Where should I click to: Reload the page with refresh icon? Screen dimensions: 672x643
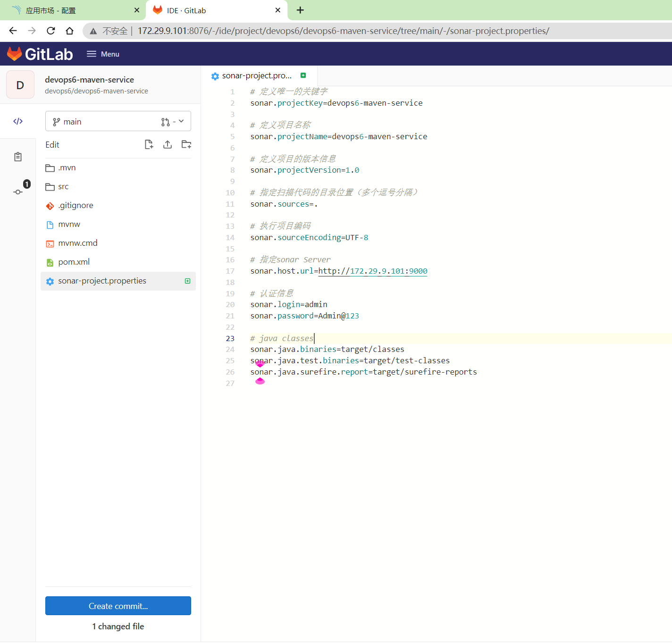click(50, 31)
